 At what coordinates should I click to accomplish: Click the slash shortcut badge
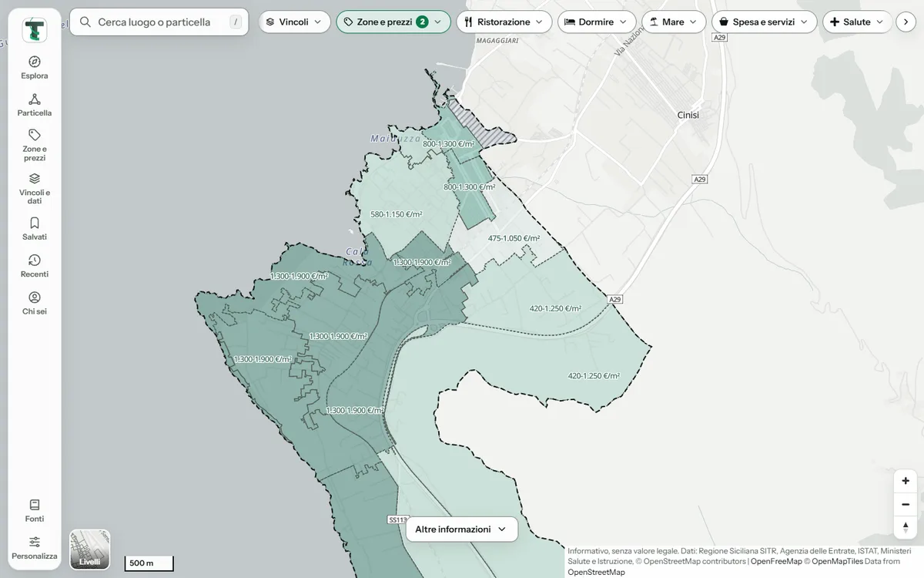236,22
